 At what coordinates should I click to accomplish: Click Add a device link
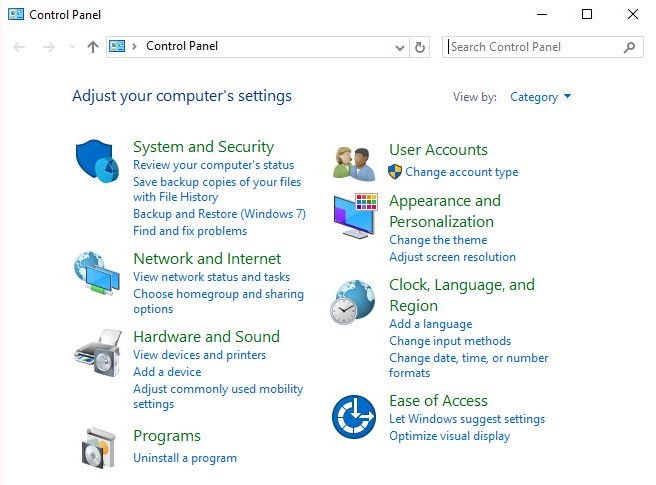coord(167,372)
